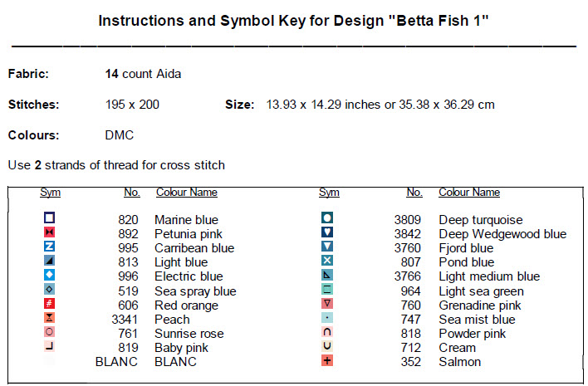Click the 'Betta Fish 1' title heading
Screen dimensions: 588x386
coord(292,19)
